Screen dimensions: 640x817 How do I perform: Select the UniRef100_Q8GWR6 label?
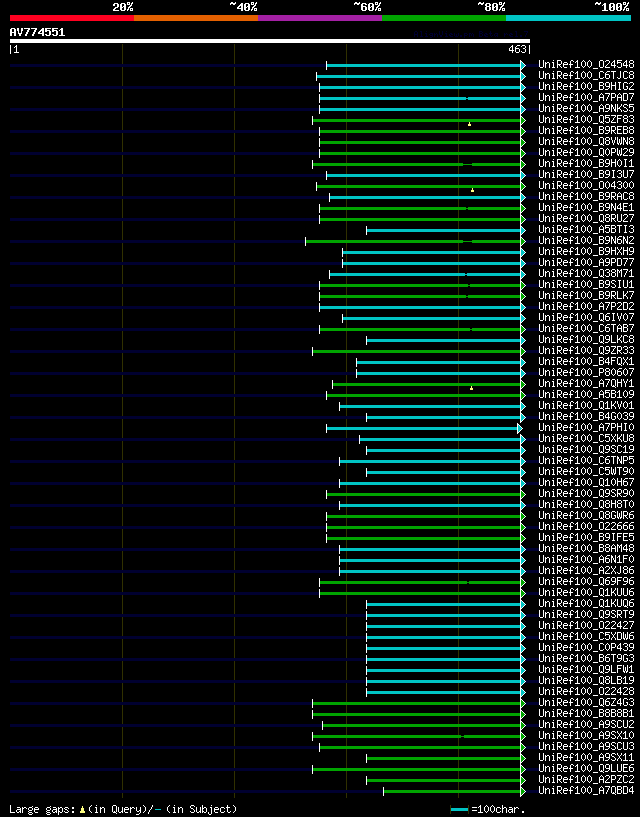[586, 515]
